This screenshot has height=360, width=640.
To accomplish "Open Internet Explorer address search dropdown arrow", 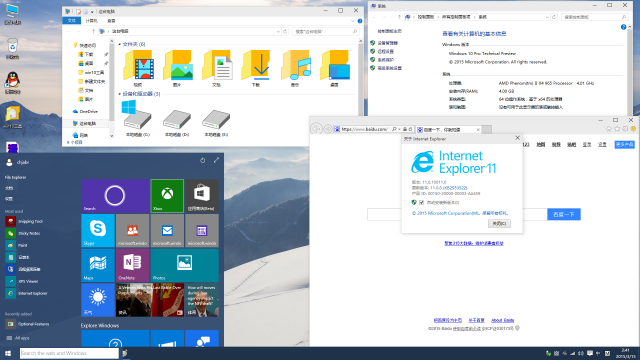I will coord(399,129).
